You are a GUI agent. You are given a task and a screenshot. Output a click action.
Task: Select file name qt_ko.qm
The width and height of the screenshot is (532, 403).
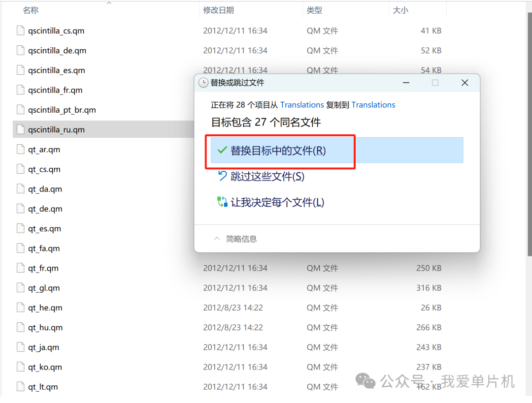(45, 367)
